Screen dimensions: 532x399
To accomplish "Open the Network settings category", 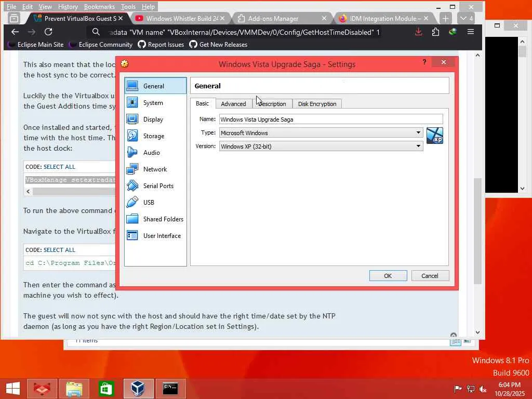I will [x=155, y=169].
